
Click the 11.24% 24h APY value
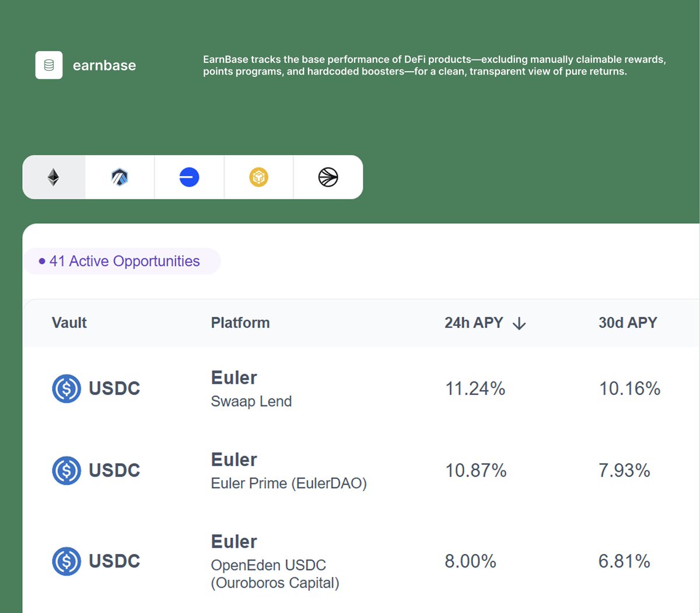point(475,388)
